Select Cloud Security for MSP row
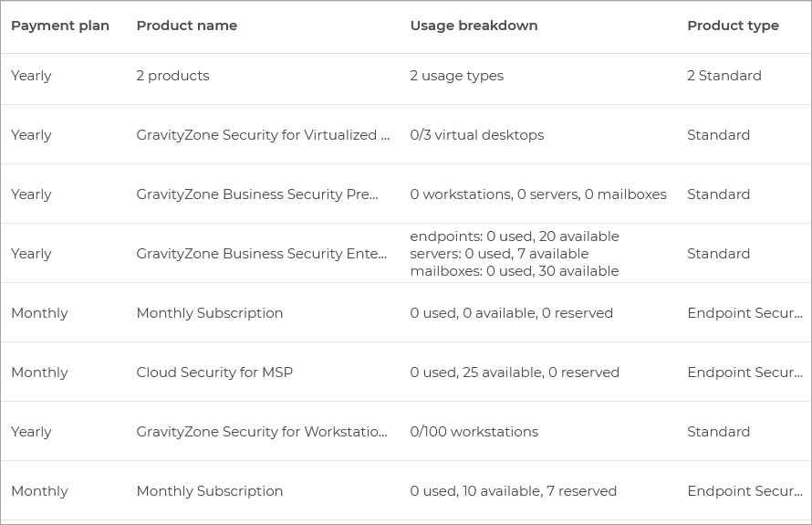Image resolution: width=812 pixels, height=525 pixels. coord(214,373)
